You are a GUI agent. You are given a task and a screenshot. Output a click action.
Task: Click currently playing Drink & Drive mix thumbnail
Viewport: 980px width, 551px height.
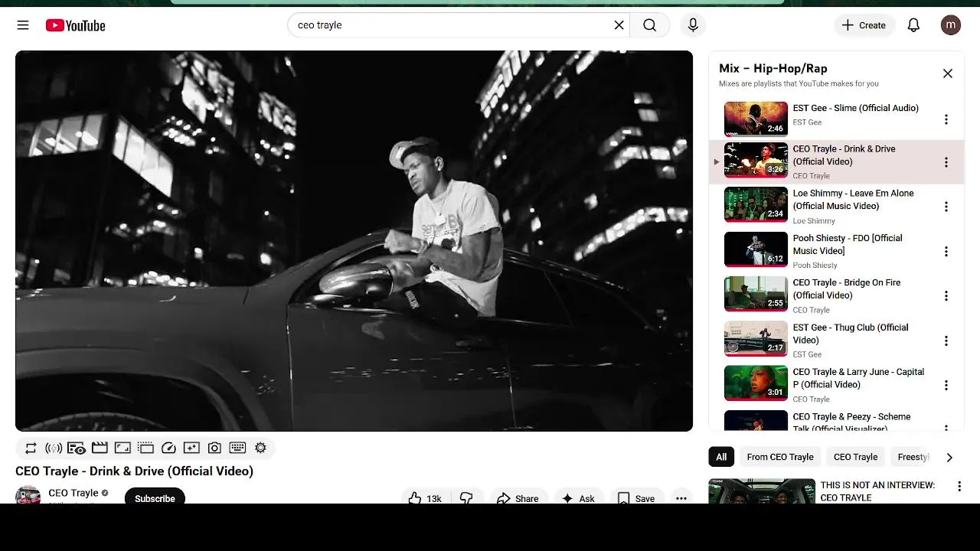756,160
